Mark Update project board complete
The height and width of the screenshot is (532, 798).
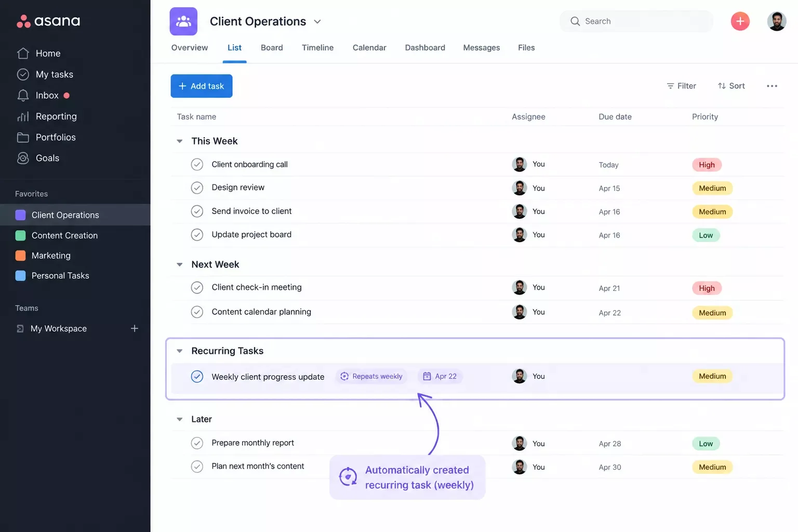(x=197, y=235)
